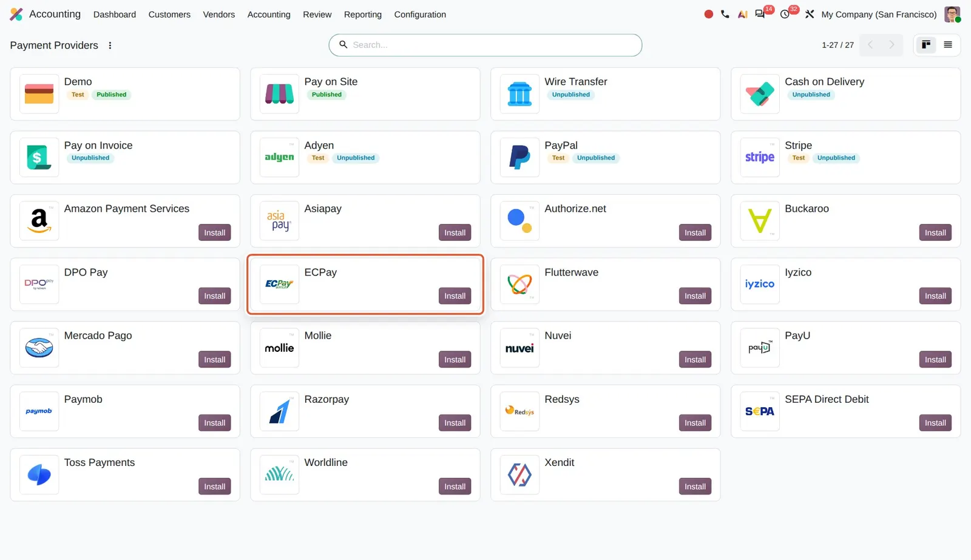Install the DPO Pay provider

pyautogui.click(x=215, y=296)
